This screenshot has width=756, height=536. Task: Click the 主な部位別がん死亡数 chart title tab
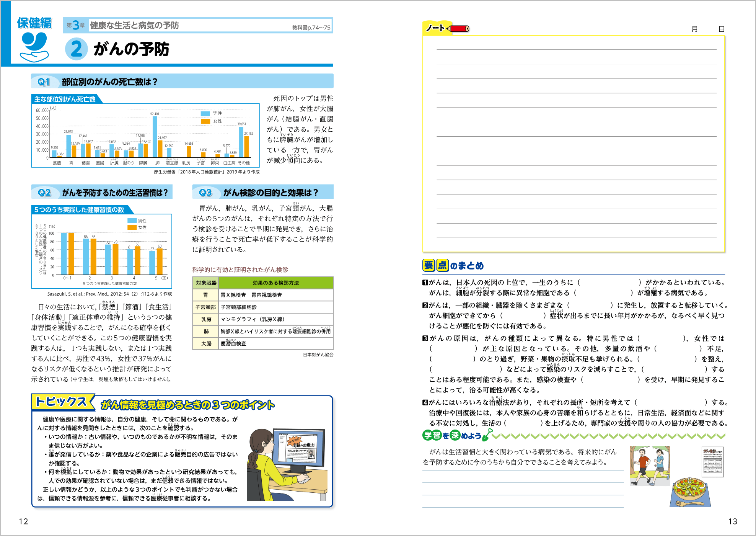66,99
